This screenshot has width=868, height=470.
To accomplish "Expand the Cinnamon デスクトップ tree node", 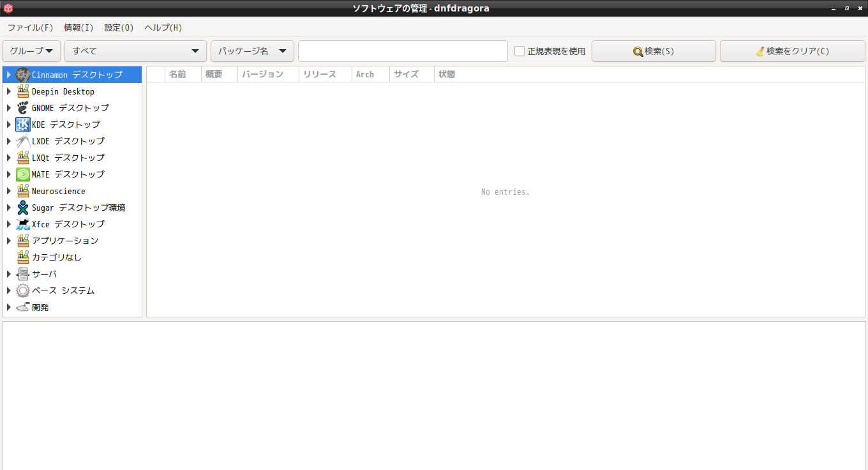I will pos(9,75).
